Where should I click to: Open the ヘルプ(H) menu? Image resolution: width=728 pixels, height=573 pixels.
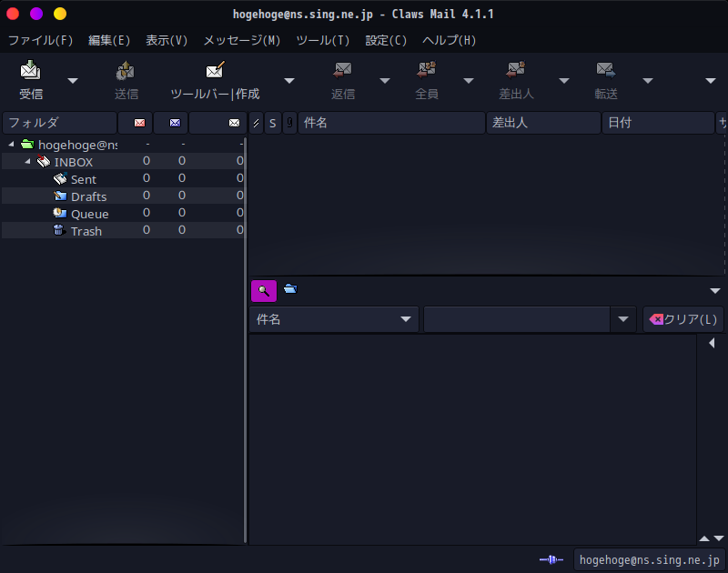point(449,40)
